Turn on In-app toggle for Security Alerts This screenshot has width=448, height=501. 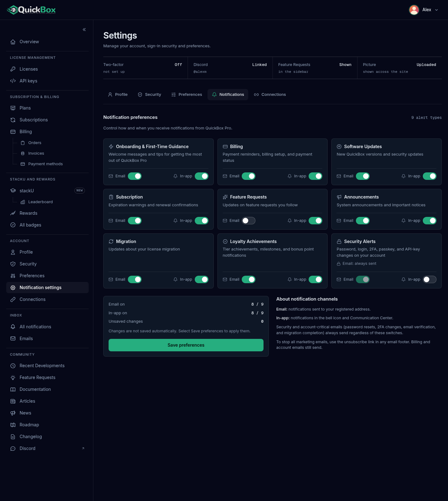click(x=430, y=279)
